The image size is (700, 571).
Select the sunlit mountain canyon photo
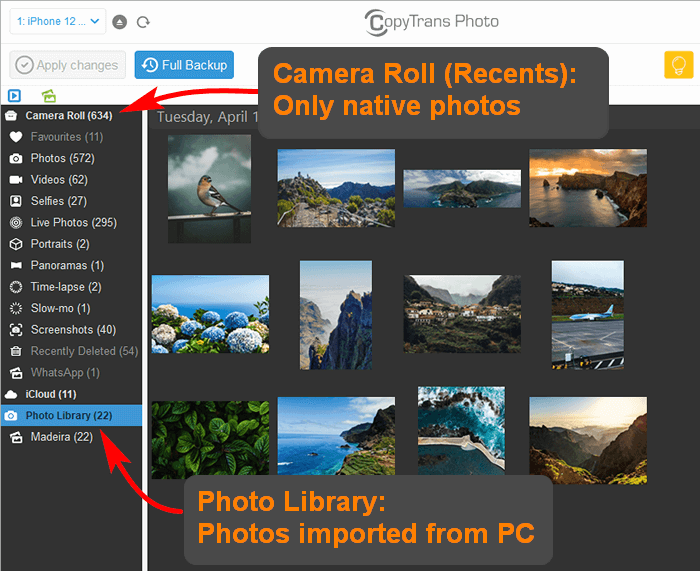point(588,441)
